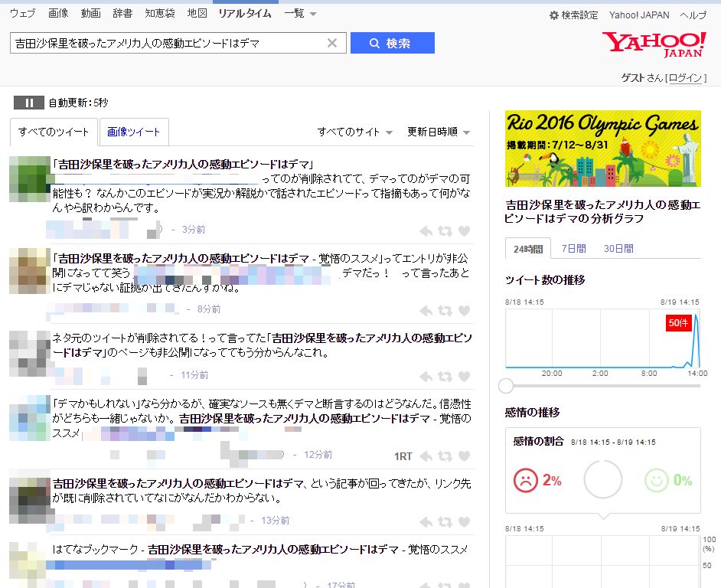Image resolution: width=721 pixels, height=588 pixels.
Task: Go to the ウェブ search category
Action: (x=22, y=13)
